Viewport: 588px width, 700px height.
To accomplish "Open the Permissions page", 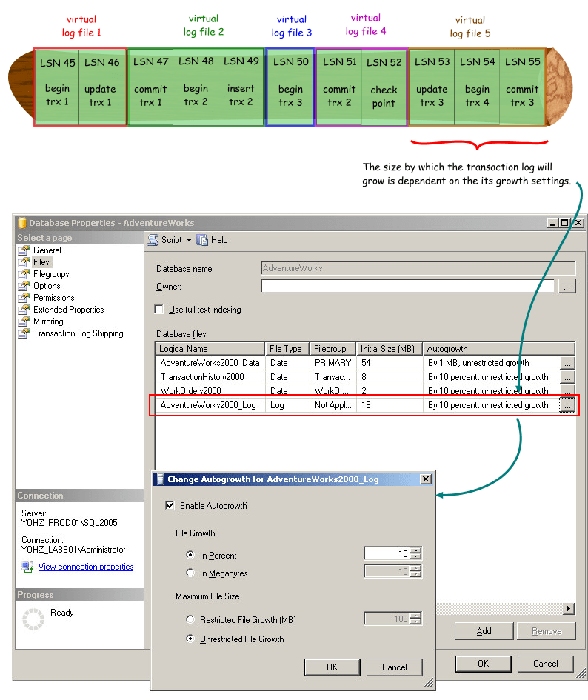I will (53, 298).
